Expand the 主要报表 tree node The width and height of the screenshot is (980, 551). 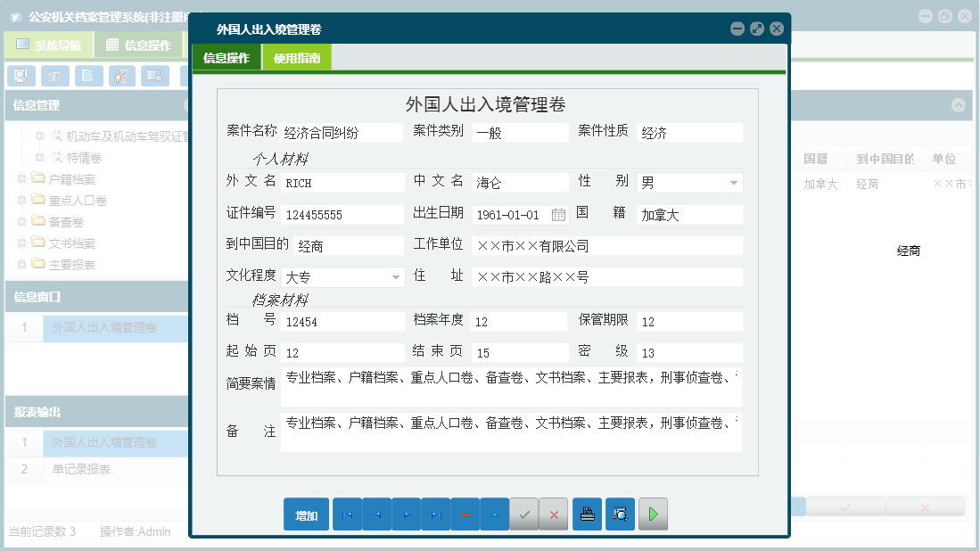pos(22,264)
